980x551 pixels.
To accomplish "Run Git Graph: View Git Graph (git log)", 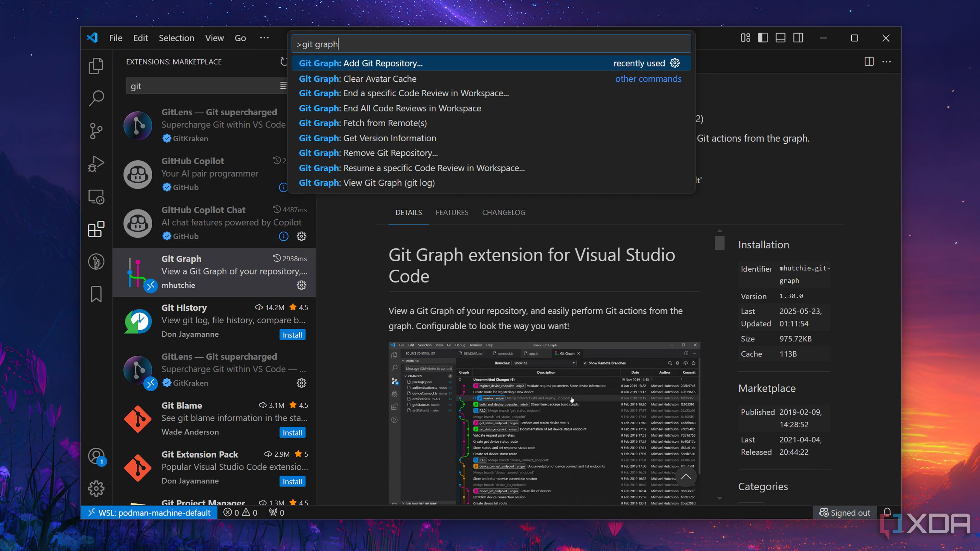I will 367,183.
